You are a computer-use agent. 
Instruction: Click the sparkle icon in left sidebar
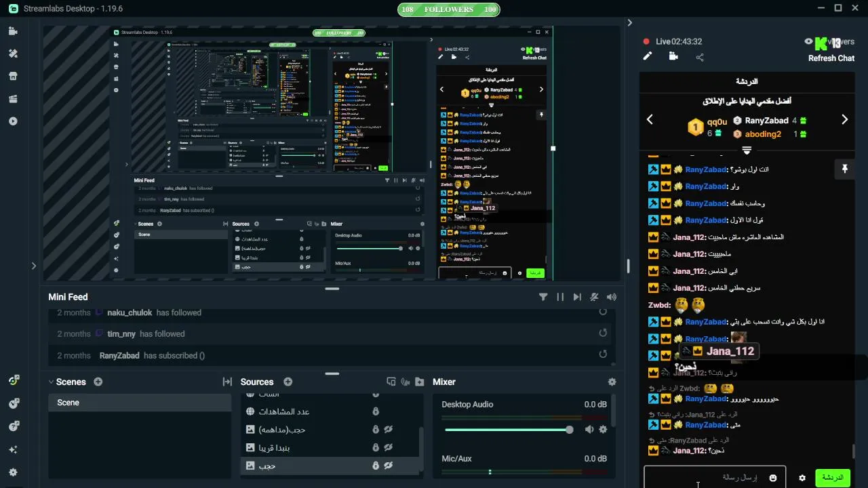pyautogui.click(x=13, y=449)
